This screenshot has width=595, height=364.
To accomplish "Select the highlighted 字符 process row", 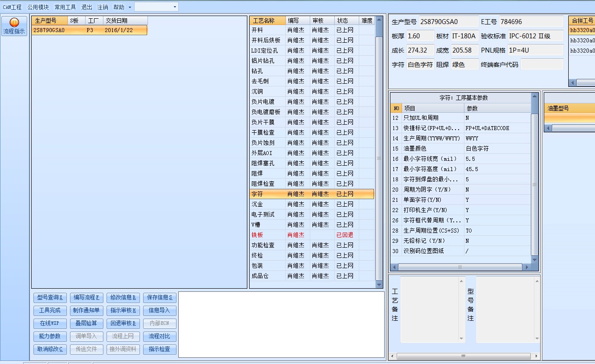I will pos(312,194).
